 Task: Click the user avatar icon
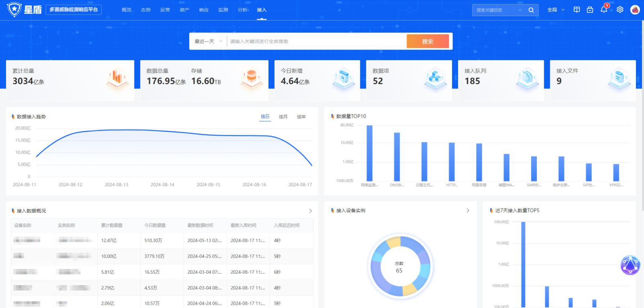pos(635,10)
